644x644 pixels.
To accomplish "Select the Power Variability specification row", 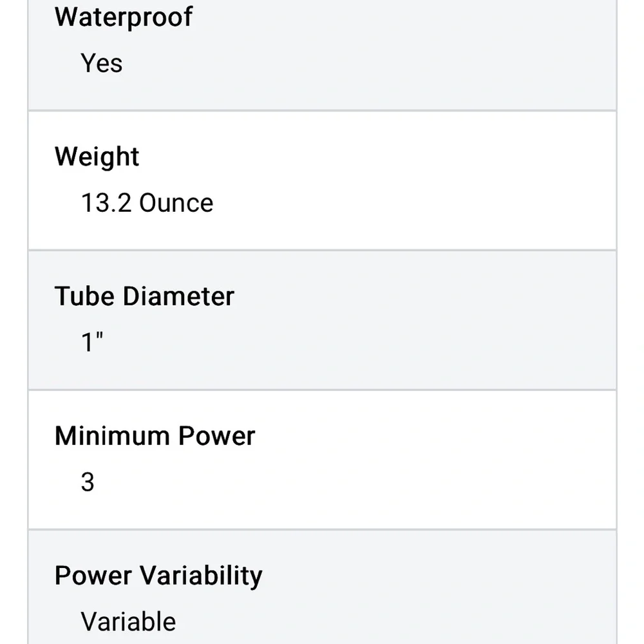I will coord(386,592).
